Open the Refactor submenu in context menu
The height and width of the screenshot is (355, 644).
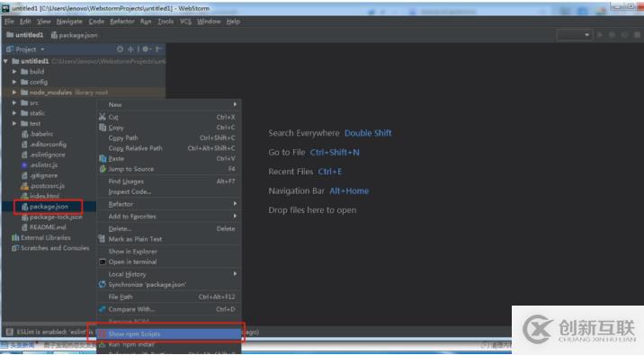point(169,204)
